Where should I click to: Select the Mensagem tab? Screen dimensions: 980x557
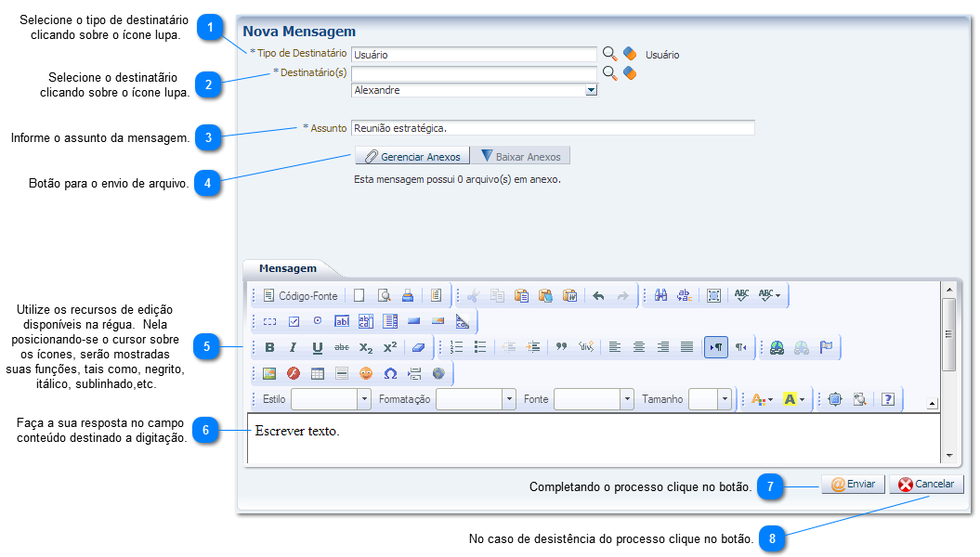point(287,268)
